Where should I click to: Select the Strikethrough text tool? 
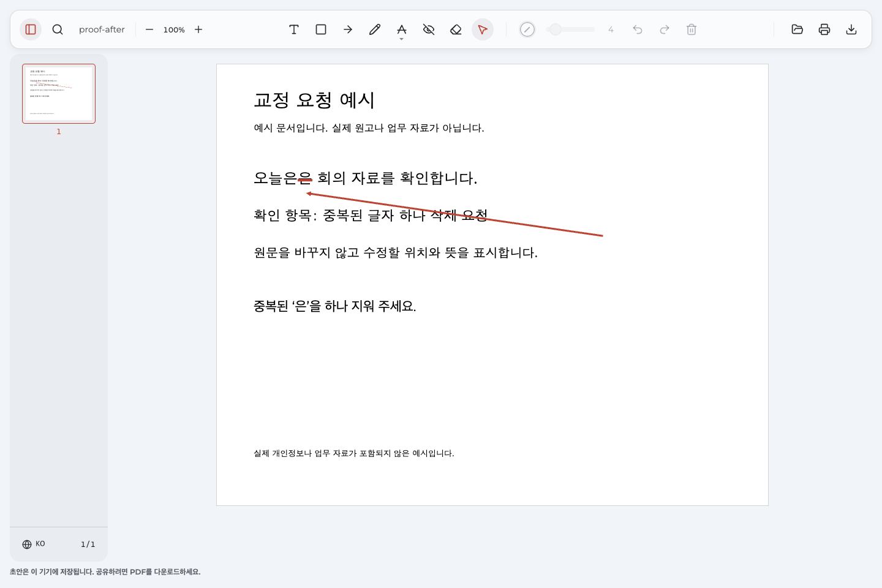coord(402,29)
